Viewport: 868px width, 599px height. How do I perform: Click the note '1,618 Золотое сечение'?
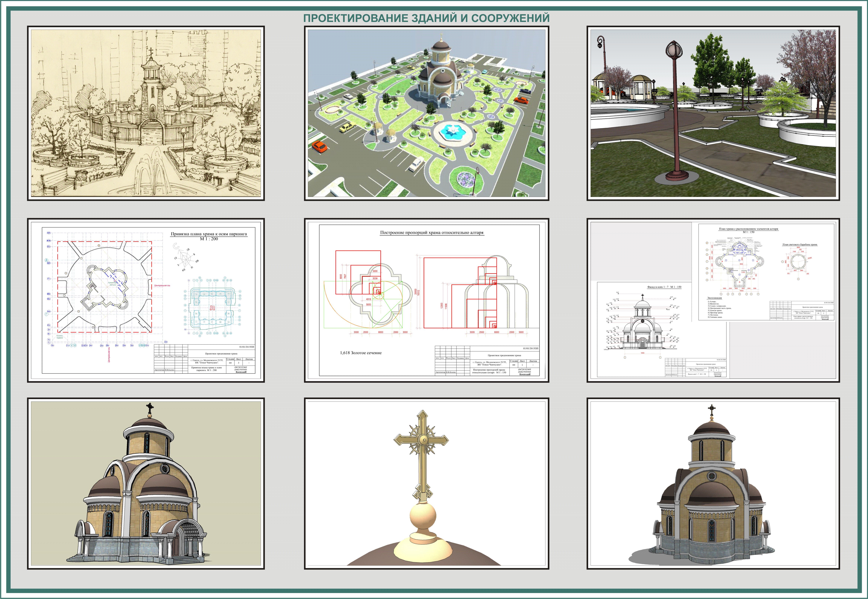[361, 353]
